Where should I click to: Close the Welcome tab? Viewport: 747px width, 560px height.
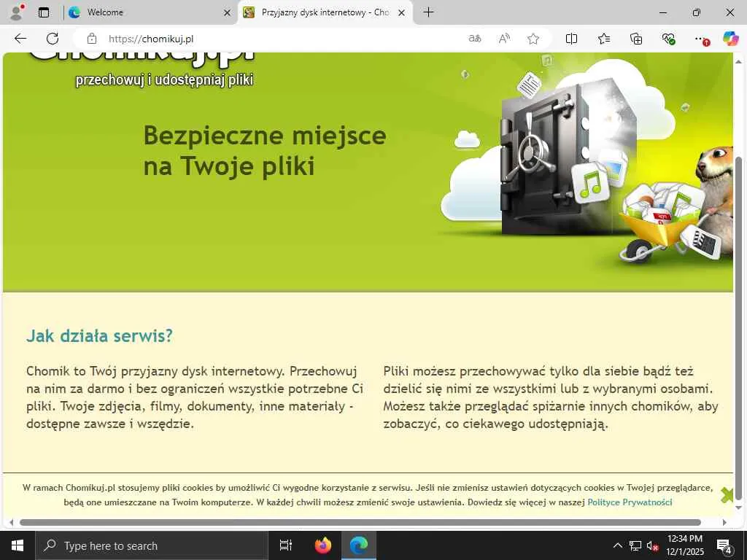[x=228, y=13]
